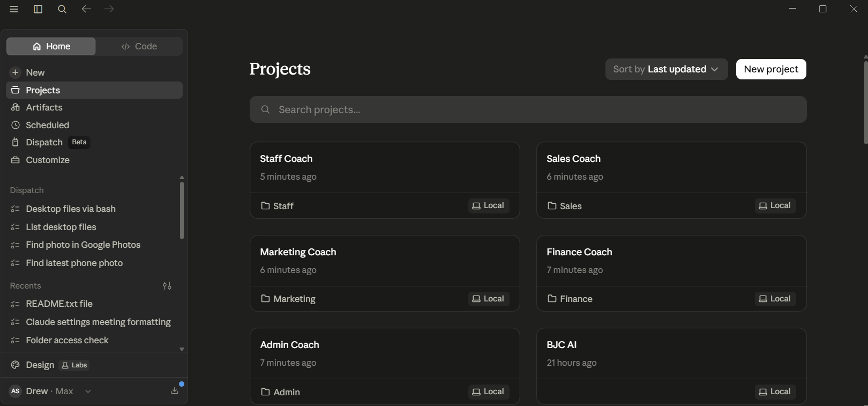Image resolution: width=868 pixels, height=406 pixels.
Task: Open the Scheduled section
Action: [94, 125]
